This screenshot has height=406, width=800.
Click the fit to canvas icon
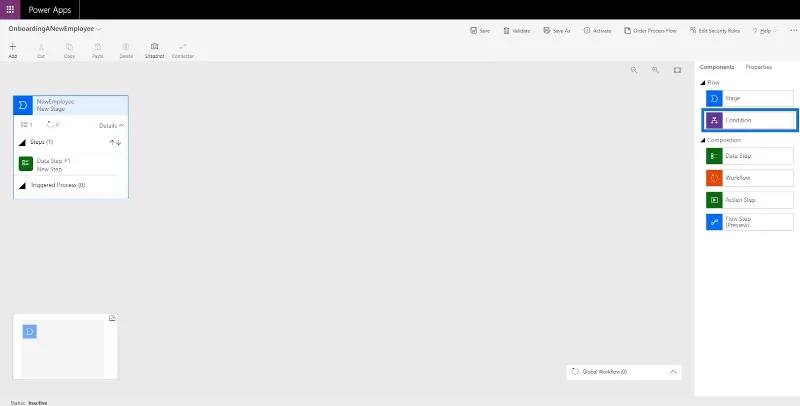(677, 70)
